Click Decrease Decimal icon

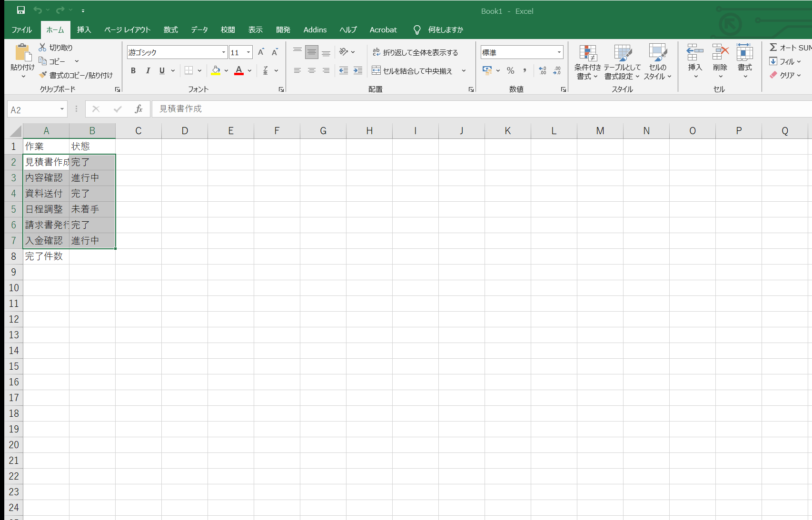click(x=557, y=70)
